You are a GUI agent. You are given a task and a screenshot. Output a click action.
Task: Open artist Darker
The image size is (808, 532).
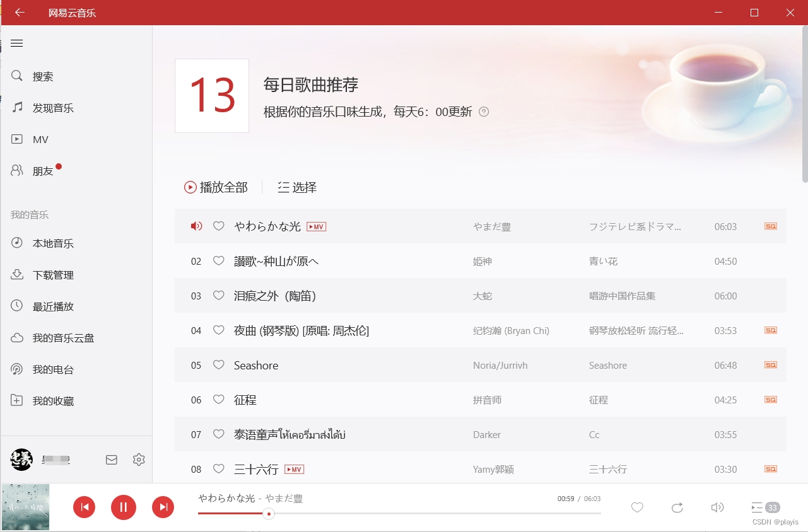487,434
